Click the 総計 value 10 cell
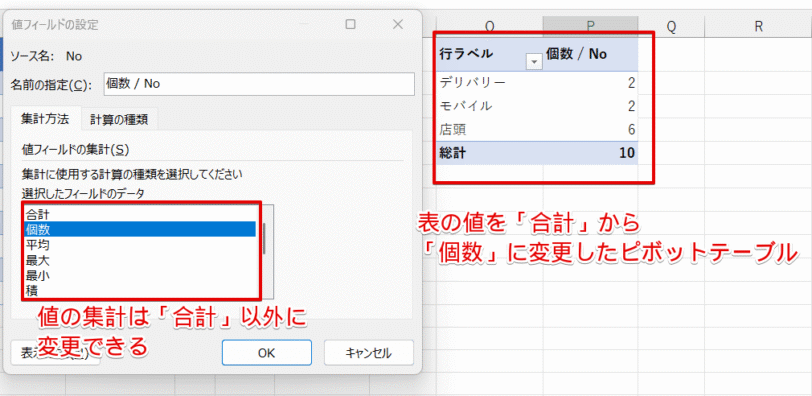812x396 pixels. tap(591, 153)
